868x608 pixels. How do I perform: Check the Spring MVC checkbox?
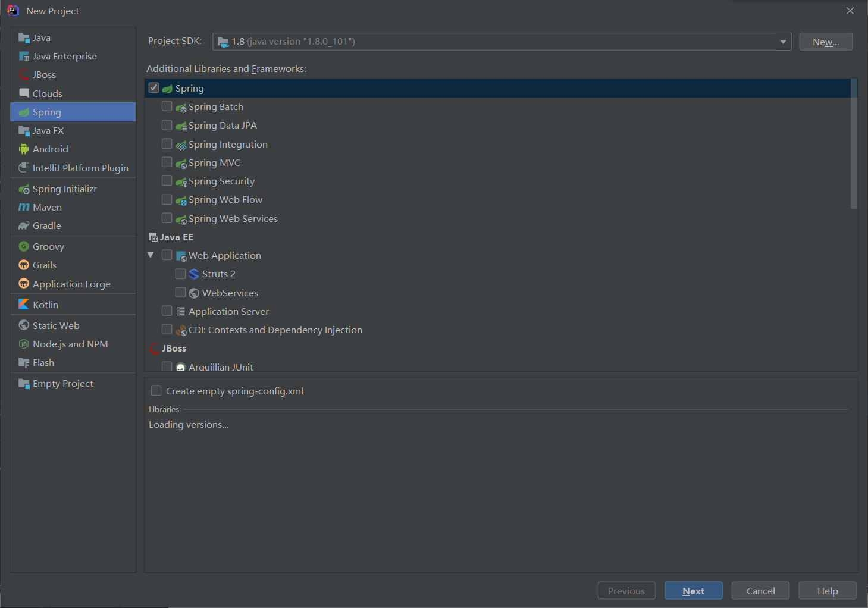(167, 162)
